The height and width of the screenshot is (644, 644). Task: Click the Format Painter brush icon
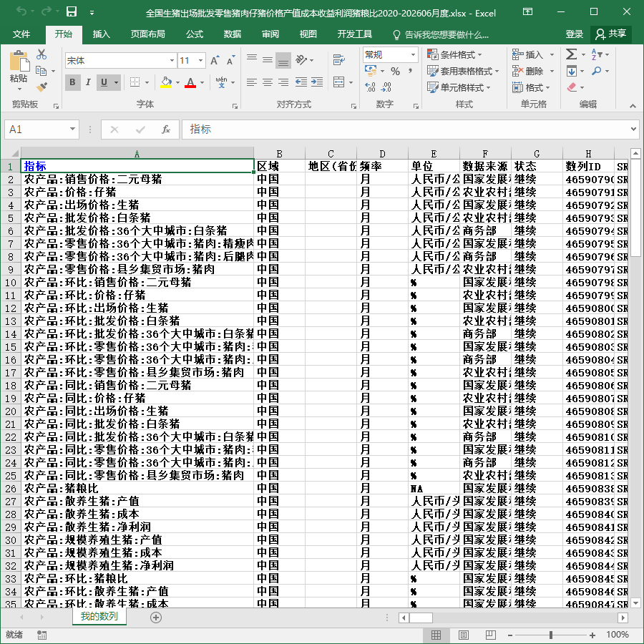(x=42, y=87)
